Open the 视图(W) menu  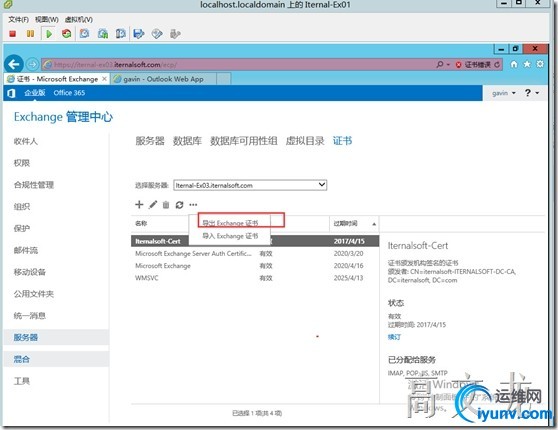point(47,20)
